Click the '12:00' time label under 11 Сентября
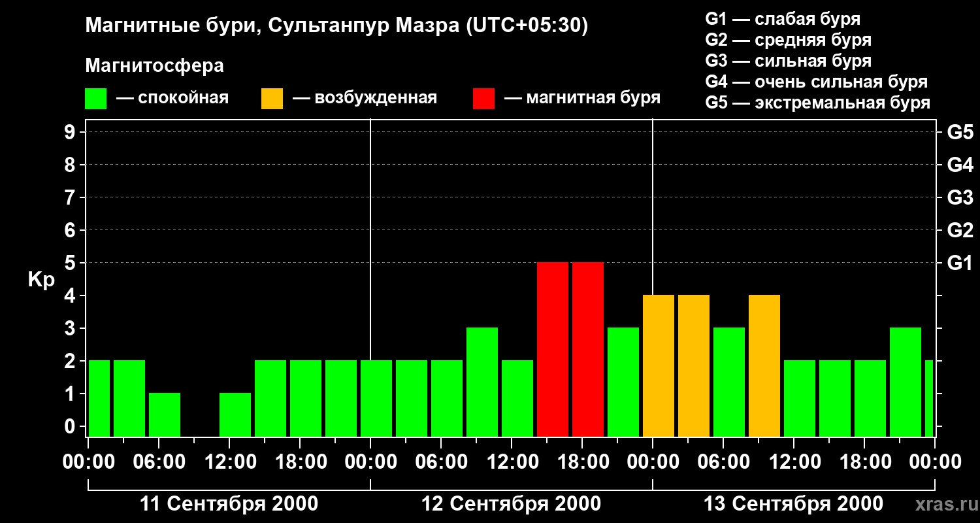Viewport: 980px width, 523px height. (229, 462)
